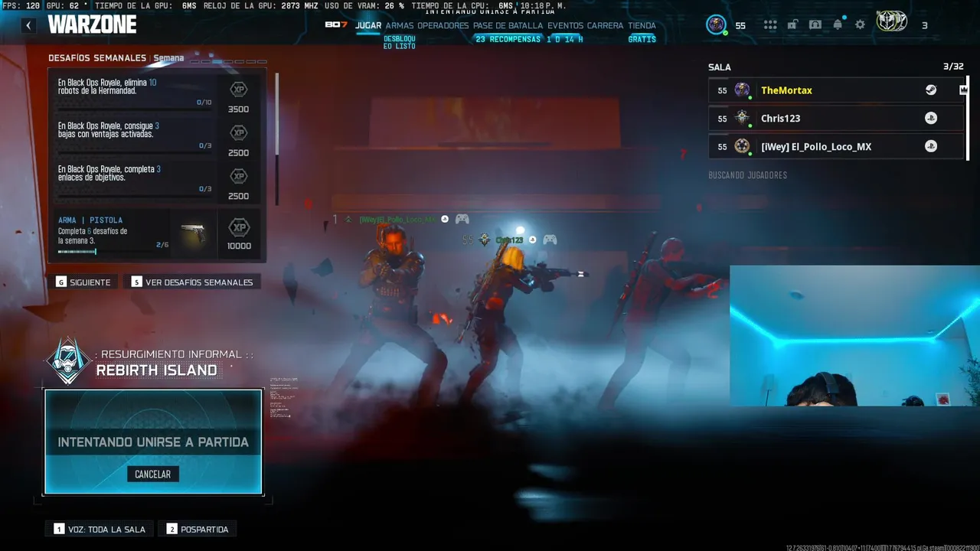Open the OPERADORES tab

[x=443, y=25]
